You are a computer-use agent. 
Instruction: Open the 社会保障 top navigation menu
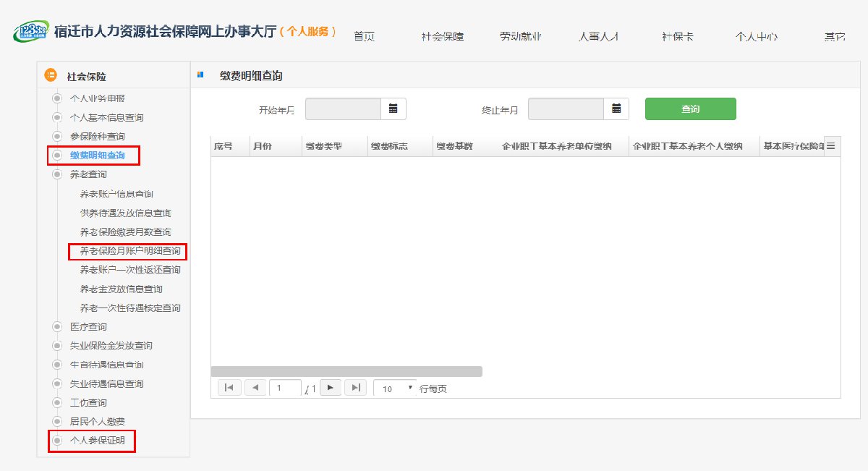442,36
